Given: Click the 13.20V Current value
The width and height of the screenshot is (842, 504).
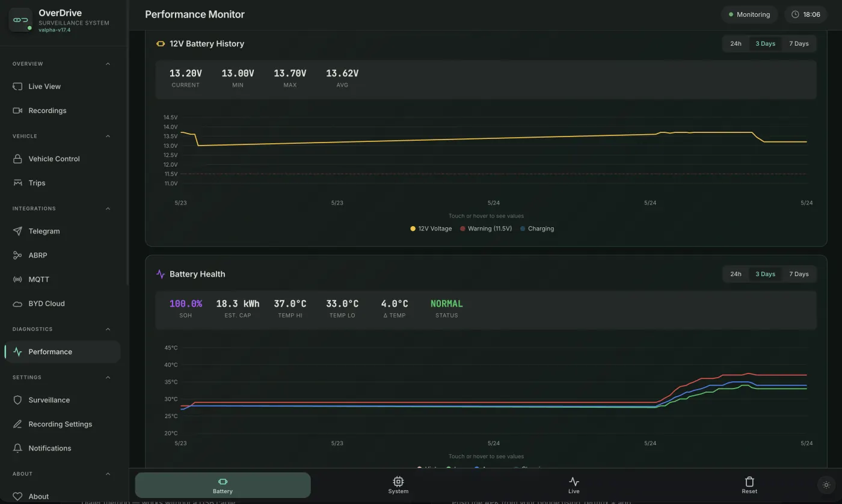Looking at the screenshot, I should [185, 73].
